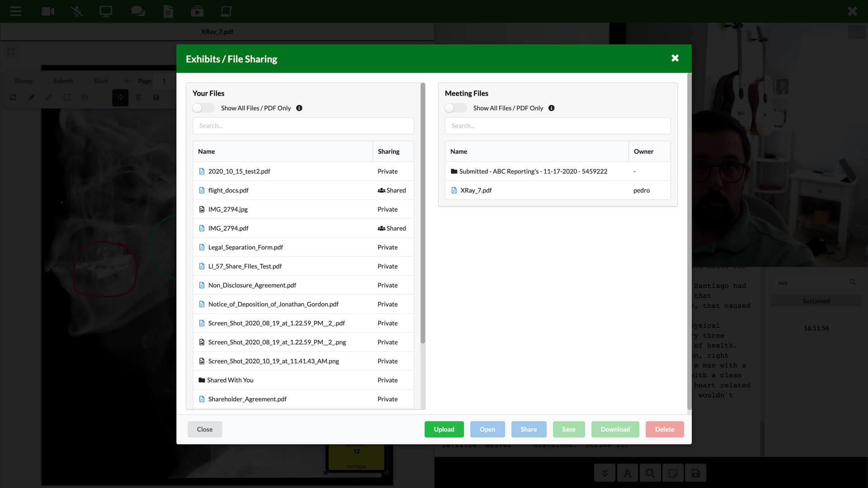Click the note icon in transcript bar

tap(673, 473)
